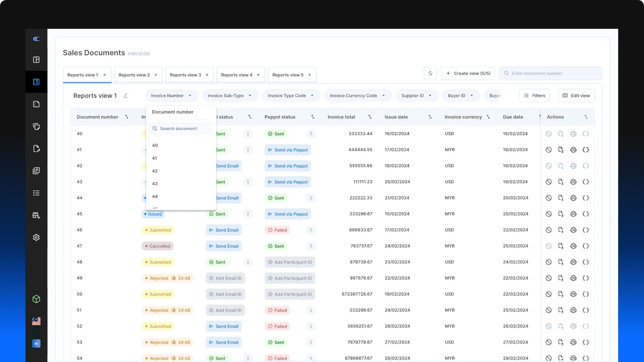Click the Malaysia flag icon in the sidebar
This screenshot has height=362, width=644.
click(x=36, y=321)
